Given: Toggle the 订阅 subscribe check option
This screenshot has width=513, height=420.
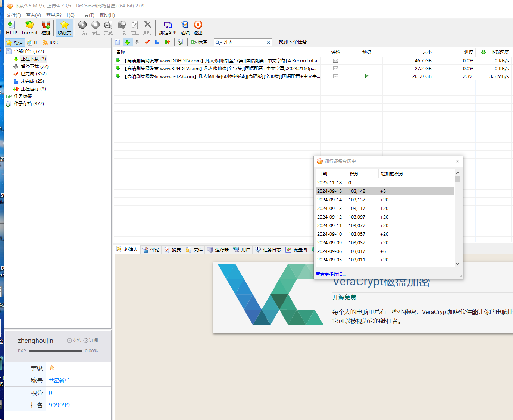Looking at the screenshot, I should (91, 341).
